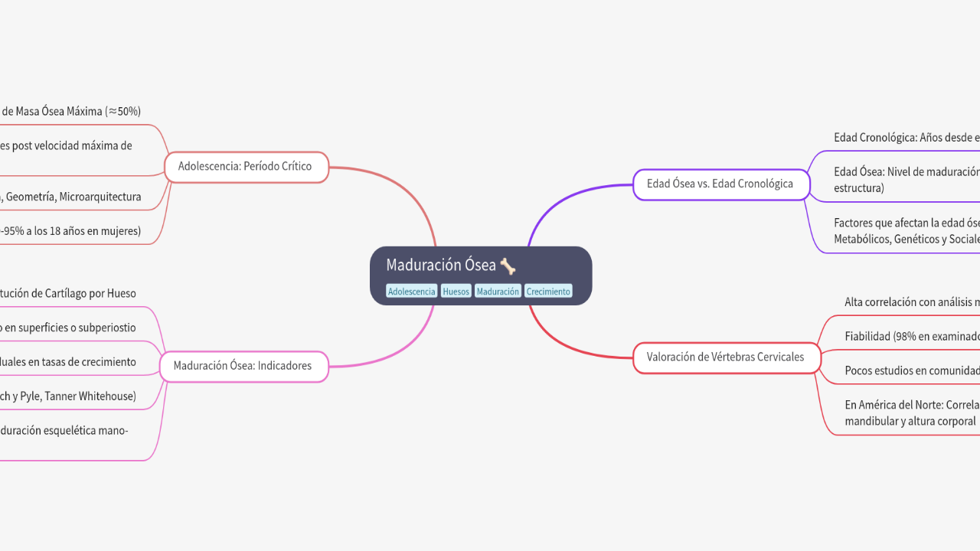Click the Adolescencia tag

tap(412, 292)
